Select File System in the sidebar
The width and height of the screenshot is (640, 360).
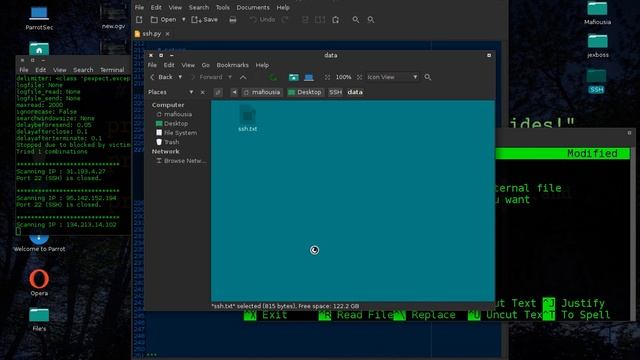coord(176,133)
